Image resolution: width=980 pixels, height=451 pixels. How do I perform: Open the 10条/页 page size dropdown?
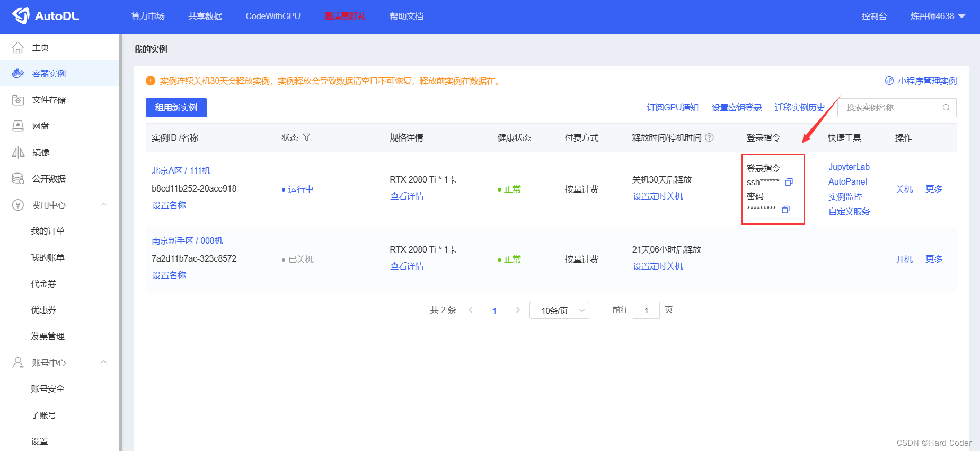click(559, 310)
